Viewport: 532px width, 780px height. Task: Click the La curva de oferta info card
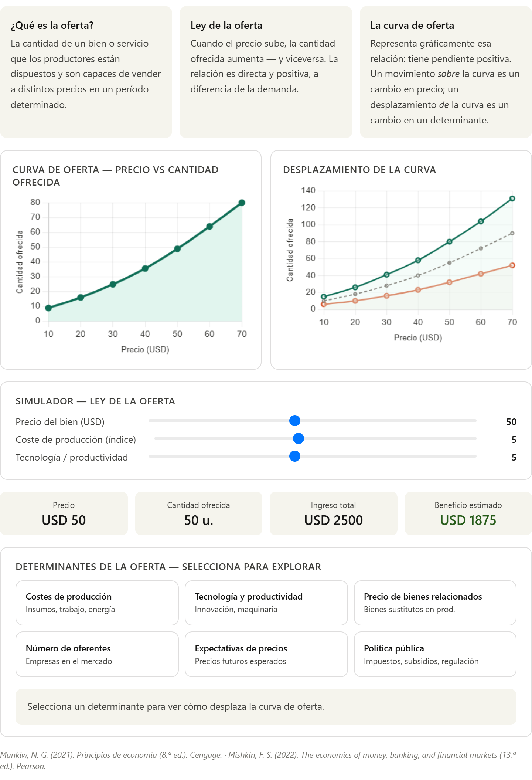(x=446, y=72)
